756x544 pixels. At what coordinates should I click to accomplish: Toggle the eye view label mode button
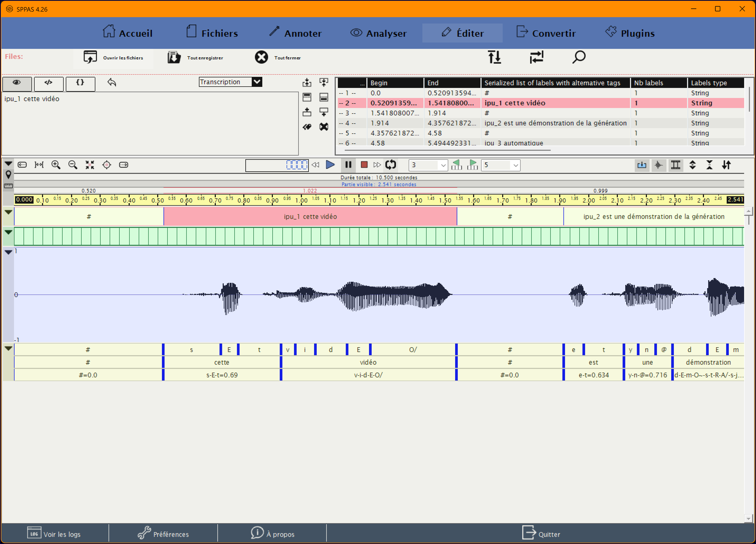pos(17,83)
